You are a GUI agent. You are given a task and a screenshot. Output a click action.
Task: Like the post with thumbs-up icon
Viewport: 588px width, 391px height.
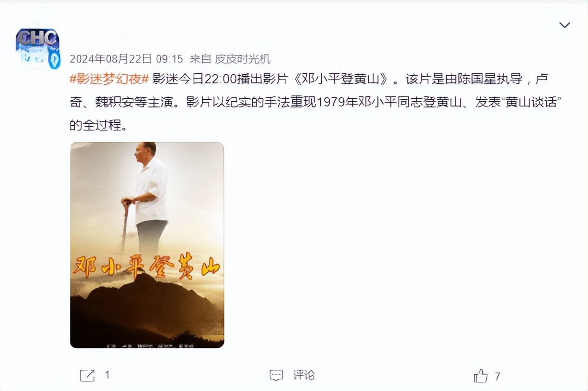coord(481,376)
